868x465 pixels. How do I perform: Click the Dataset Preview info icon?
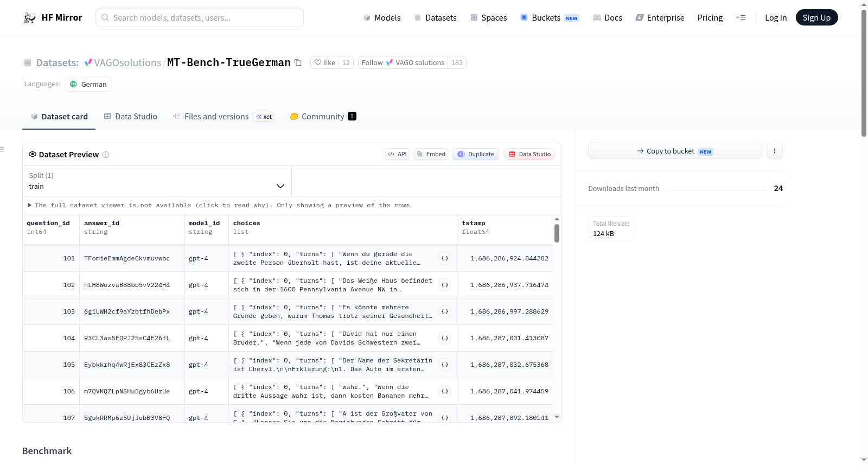click(x=106, y=155)
